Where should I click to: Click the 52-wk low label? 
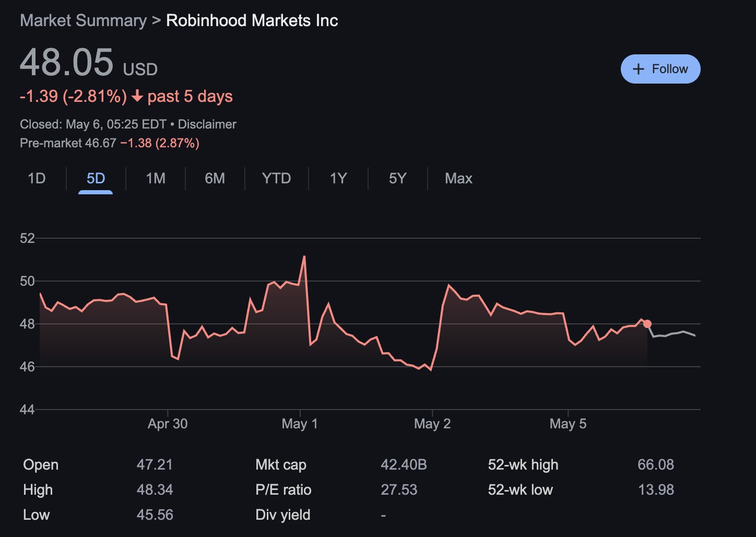tap(521, 490)
